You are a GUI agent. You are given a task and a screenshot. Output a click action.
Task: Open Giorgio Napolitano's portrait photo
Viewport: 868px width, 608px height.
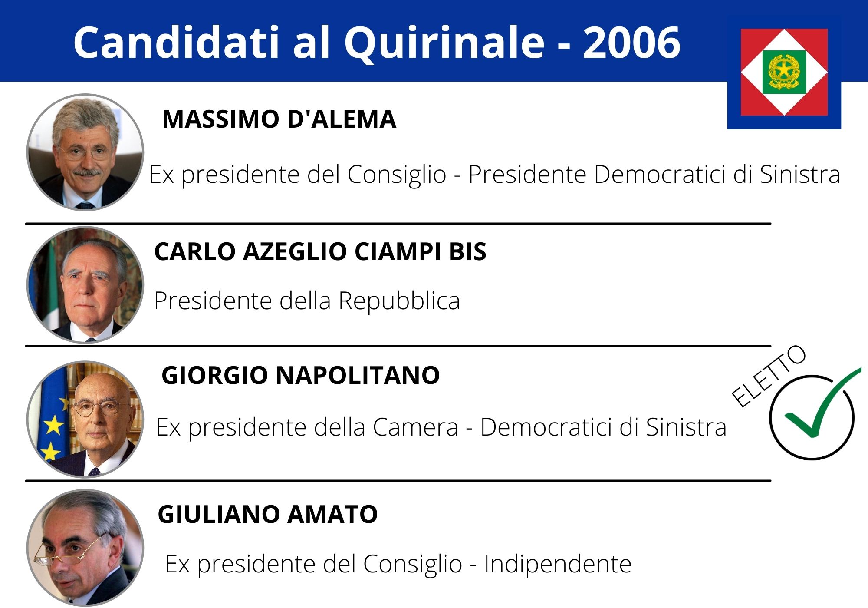click(85, 419)
